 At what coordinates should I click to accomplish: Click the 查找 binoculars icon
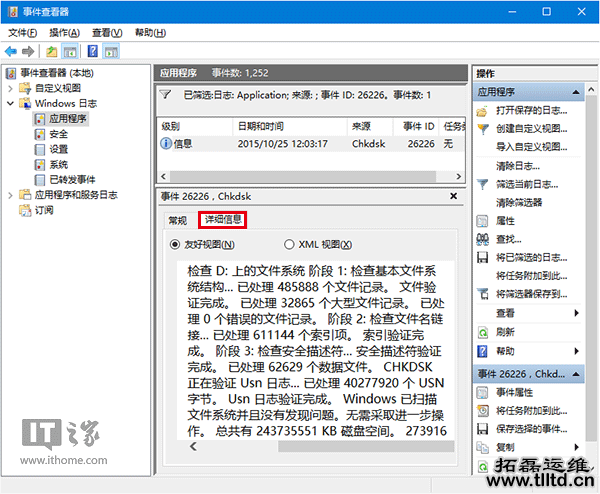coord(483,239)
